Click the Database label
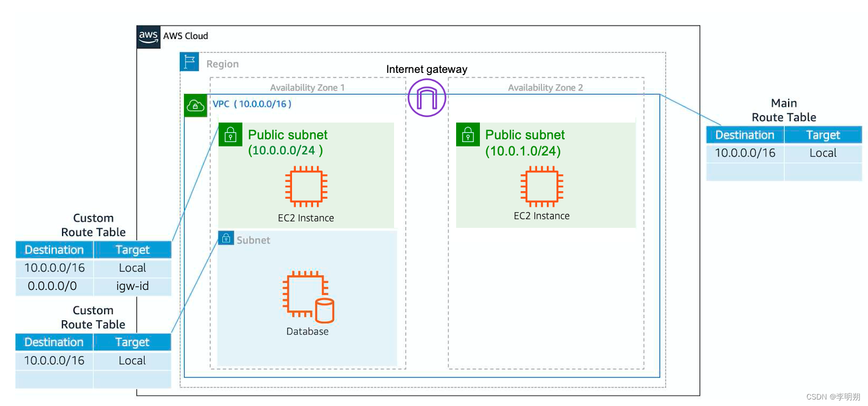868x406 pixels. point(307,331)
